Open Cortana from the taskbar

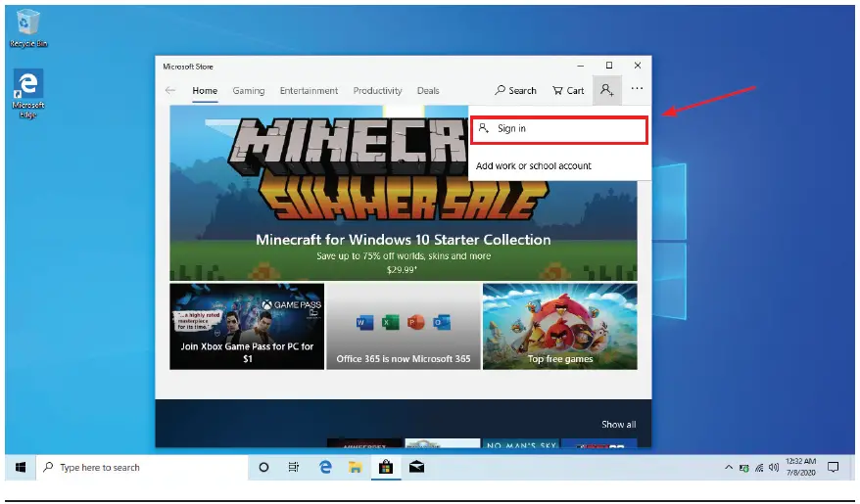point(263,467)
